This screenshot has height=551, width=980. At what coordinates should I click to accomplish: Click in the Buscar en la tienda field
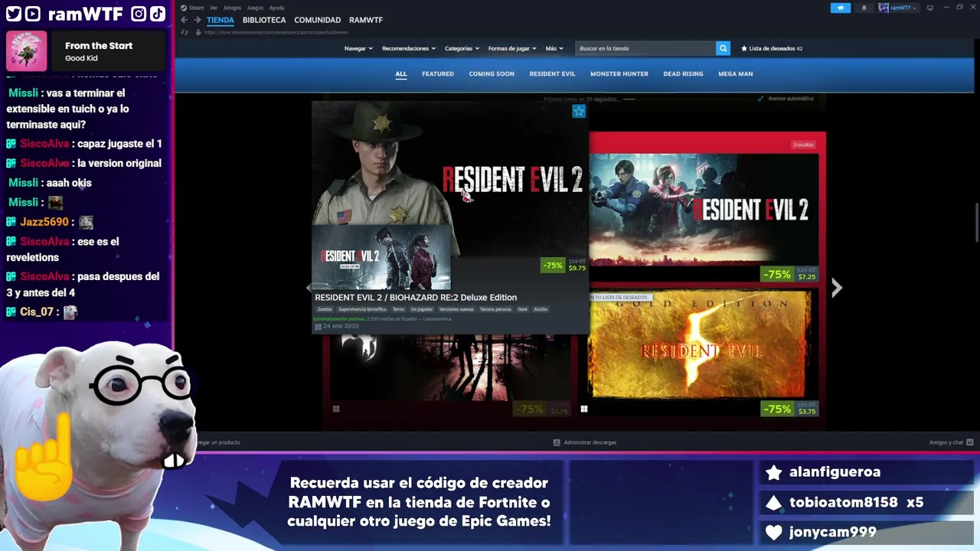click(x=645, y=48)
